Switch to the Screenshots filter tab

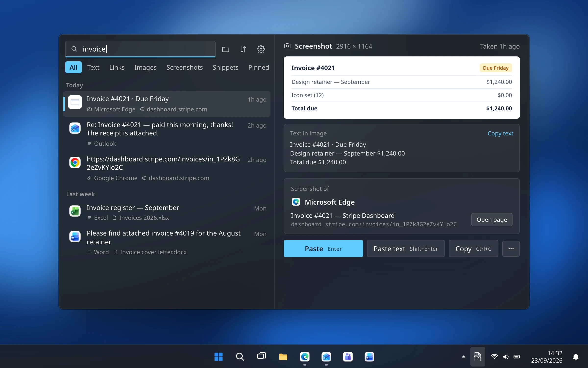[x=184, y=67]
